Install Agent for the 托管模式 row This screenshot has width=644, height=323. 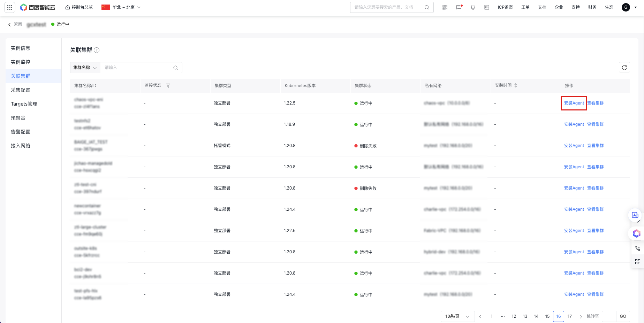(574, 146)
